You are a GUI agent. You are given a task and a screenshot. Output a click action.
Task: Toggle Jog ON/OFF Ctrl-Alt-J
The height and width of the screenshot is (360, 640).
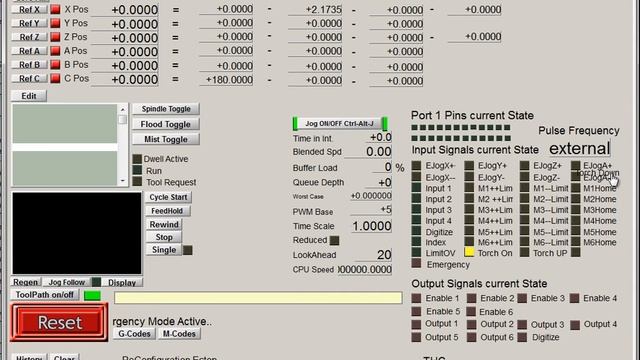[x=340, y=123]
